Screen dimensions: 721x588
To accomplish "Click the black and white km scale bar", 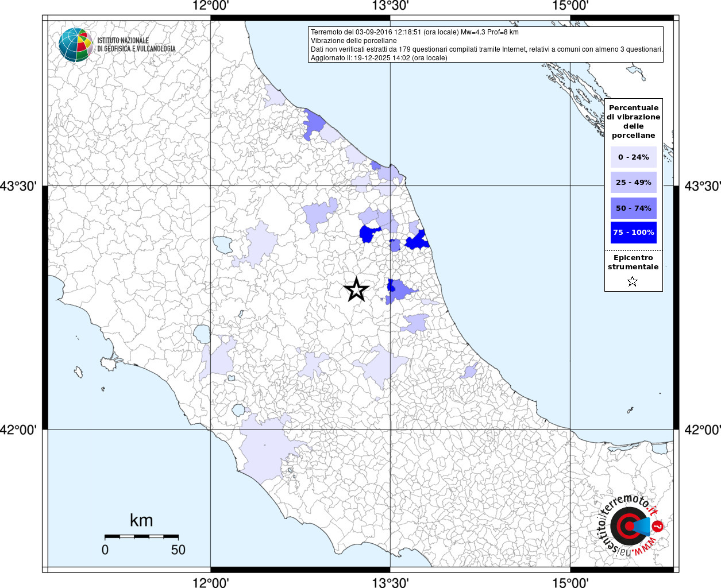I will point(141,536).
